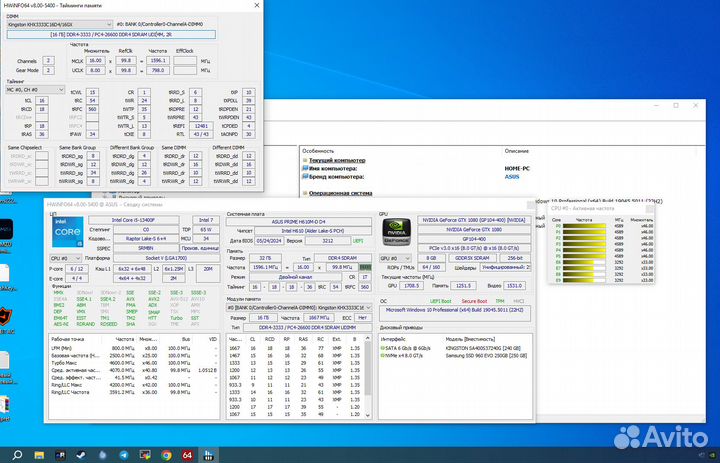Click the tREFI value field showing 12481
720x463 pixels.
[201, 125]
